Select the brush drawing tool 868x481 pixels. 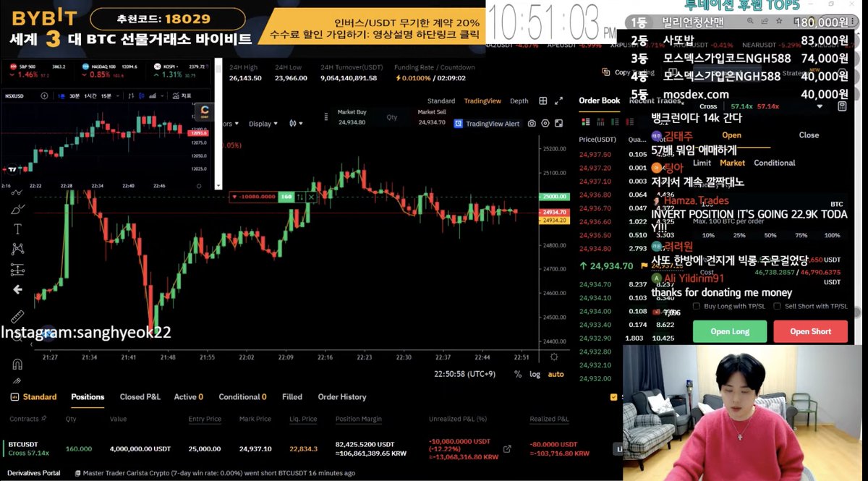18,209
